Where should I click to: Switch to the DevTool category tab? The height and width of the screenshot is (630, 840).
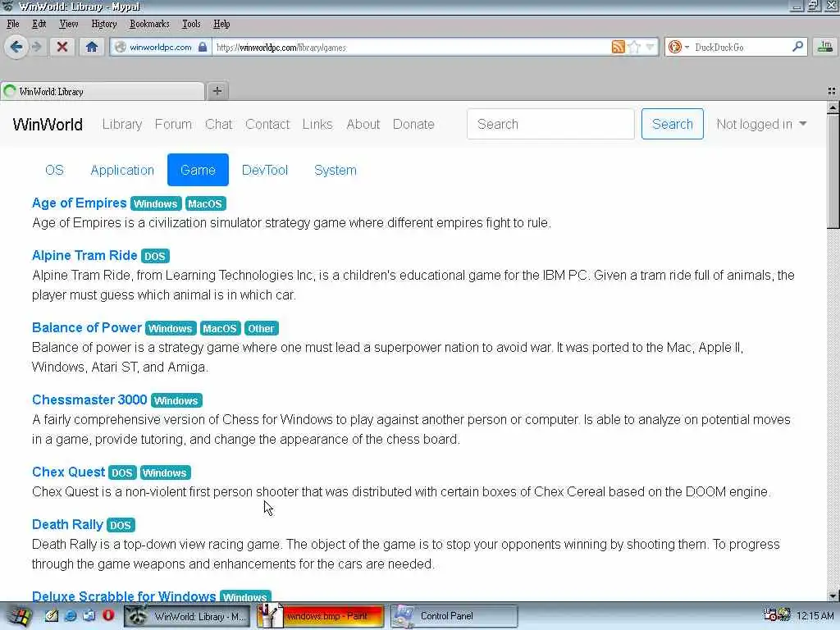(265, 170)
